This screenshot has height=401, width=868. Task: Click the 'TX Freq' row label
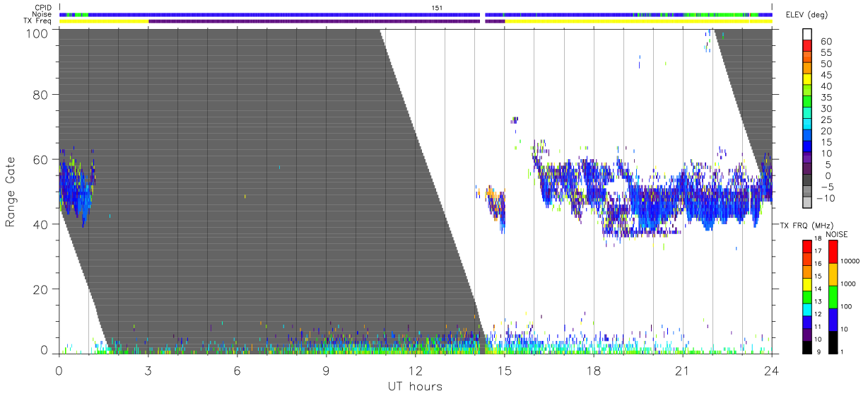tap(38, 21)
